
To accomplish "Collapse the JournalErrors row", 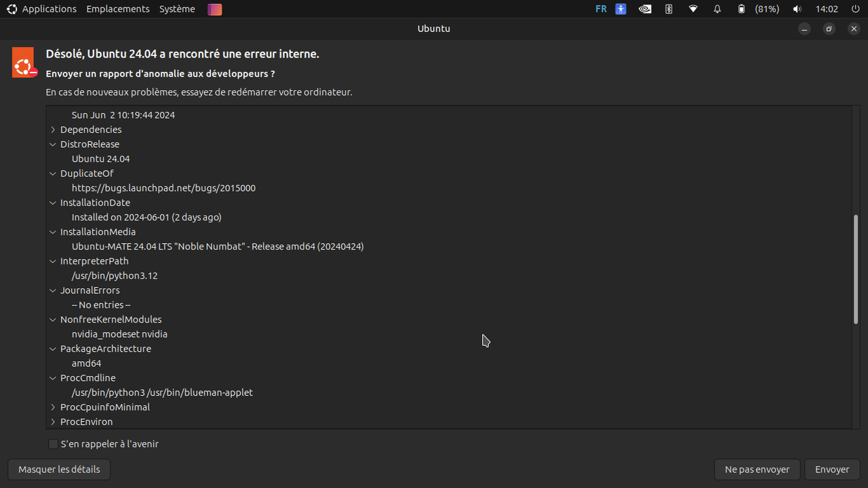I will pos(53,290).
